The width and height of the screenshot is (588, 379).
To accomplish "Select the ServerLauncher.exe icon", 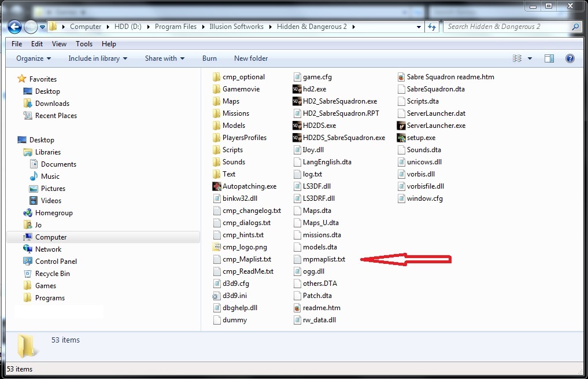I will (401, 126).
